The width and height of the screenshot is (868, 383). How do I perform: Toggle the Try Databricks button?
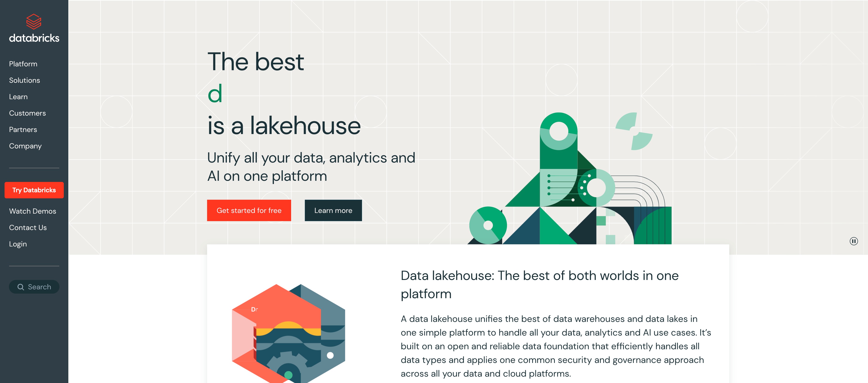click(34, 190)
